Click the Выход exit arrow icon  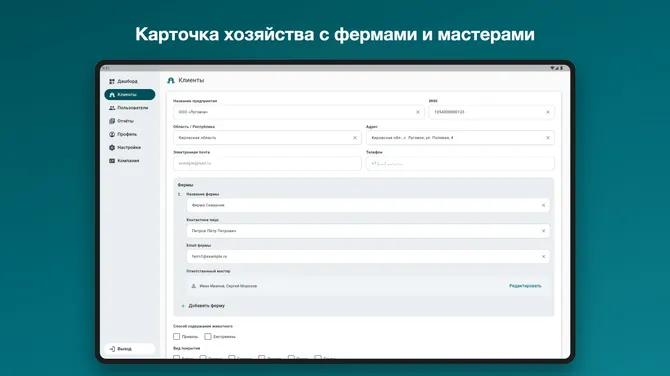coord(112,349)
